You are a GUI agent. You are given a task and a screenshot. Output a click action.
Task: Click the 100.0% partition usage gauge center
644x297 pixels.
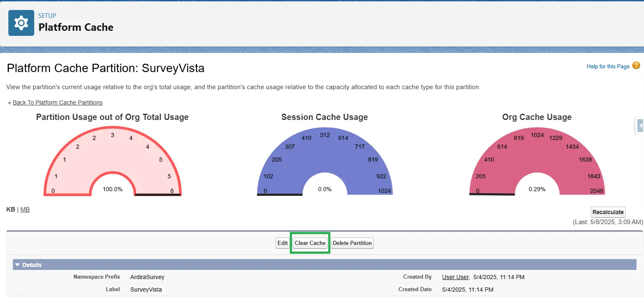[x=113, y=189]
